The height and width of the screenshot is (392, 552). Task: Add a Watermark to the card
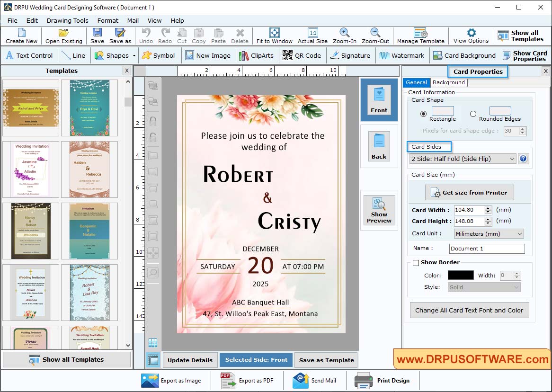(x=402, y=55)
